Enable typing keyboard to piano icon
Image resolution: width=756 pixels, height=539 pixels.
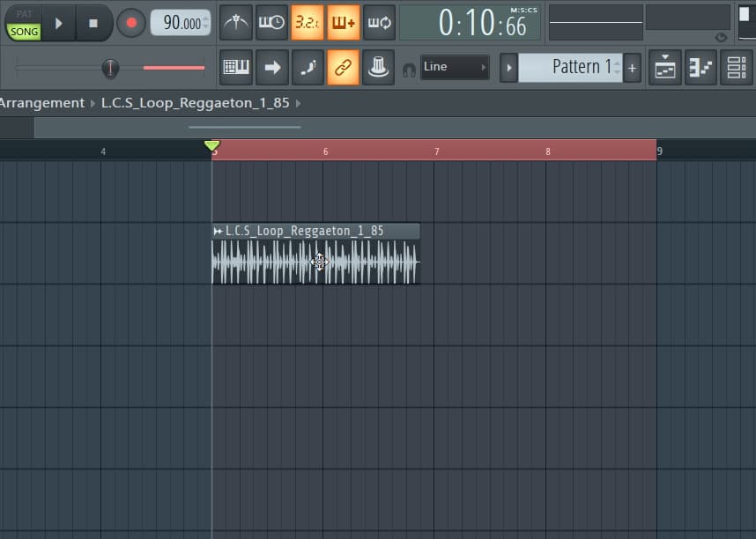(x=235, y=67)
